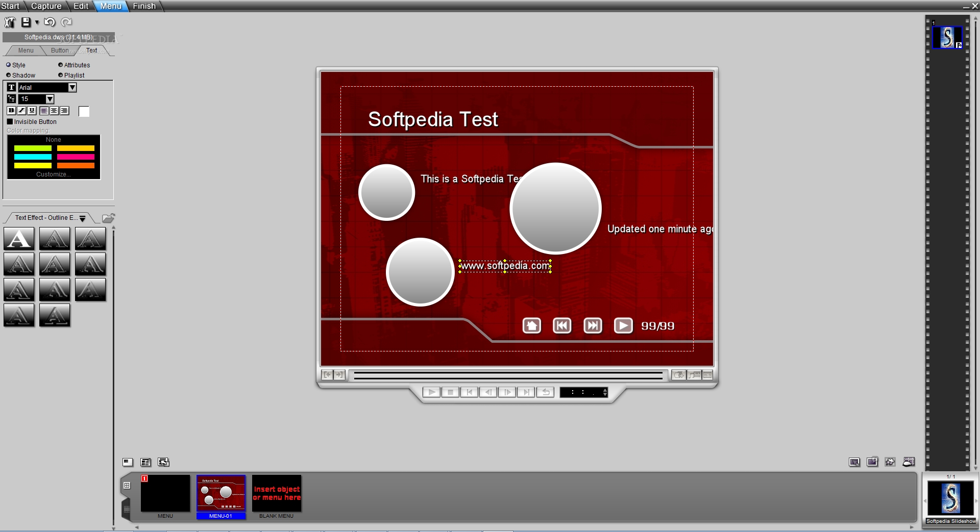This screenshot has height=532, width=980.
Task: Click the list layout icon above storyboard
Action: tap(145, 462)
